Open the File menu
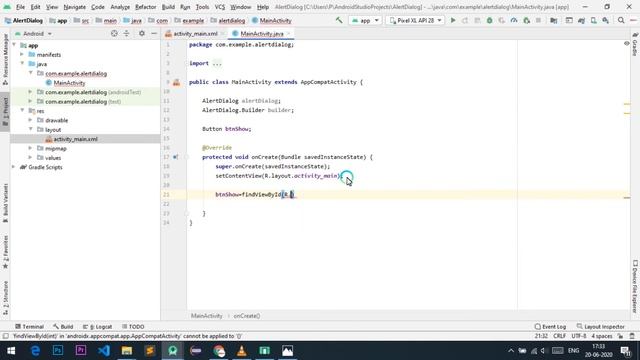This screenshot has width=640, height=360. coord(20,7)
